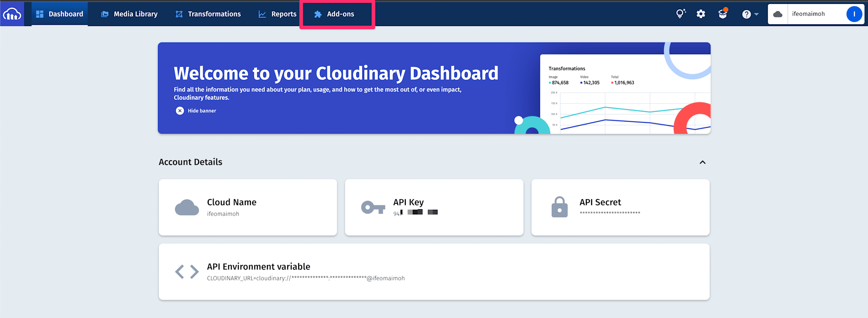868x318 pixels.
Task: Open the Dashboard tab
Action: tap(59, 14)
